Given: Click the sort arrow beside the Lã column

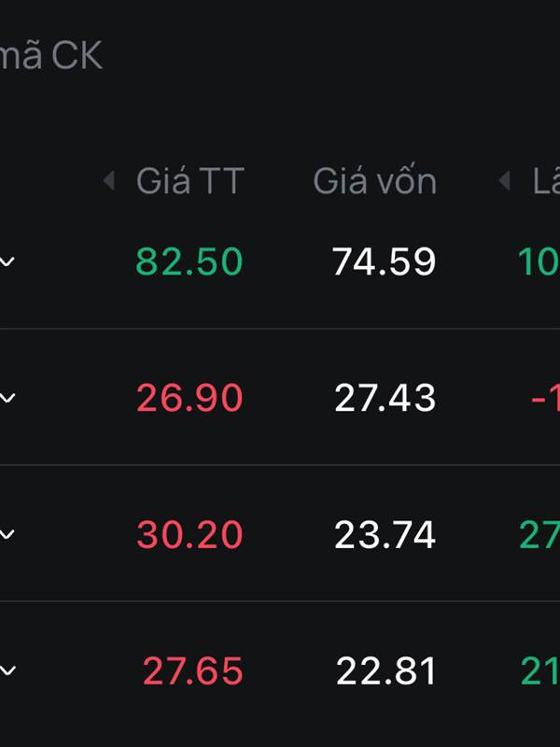Looking at the screenshot, I should 505,180.
